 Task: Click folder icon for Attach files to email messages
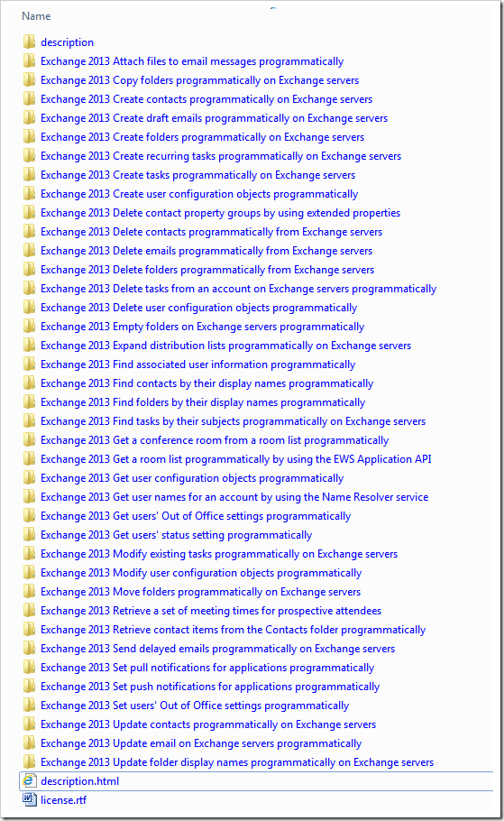click(x=30, y=60)
